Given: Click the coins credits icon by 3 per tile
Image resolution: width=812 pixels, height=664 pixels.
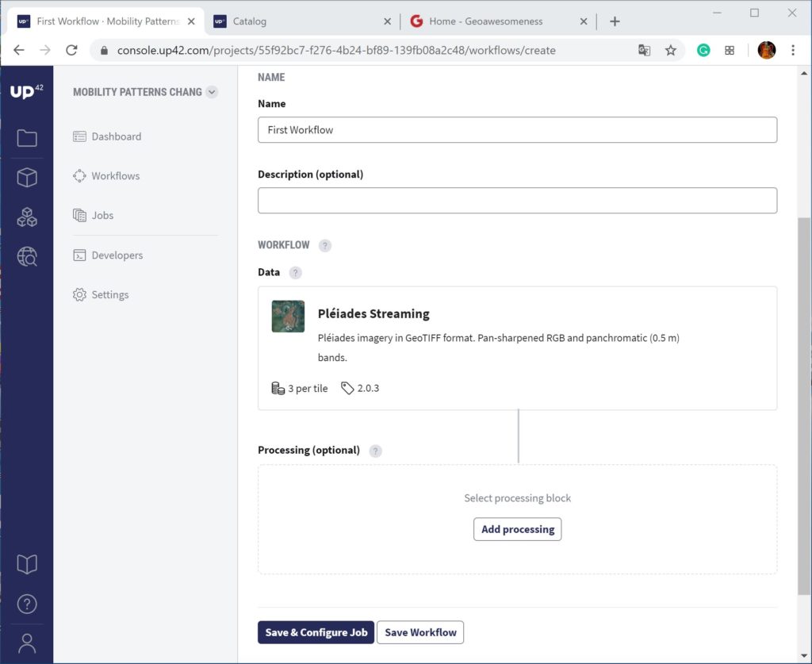Looking at the screenshot, I should (278, 389).
